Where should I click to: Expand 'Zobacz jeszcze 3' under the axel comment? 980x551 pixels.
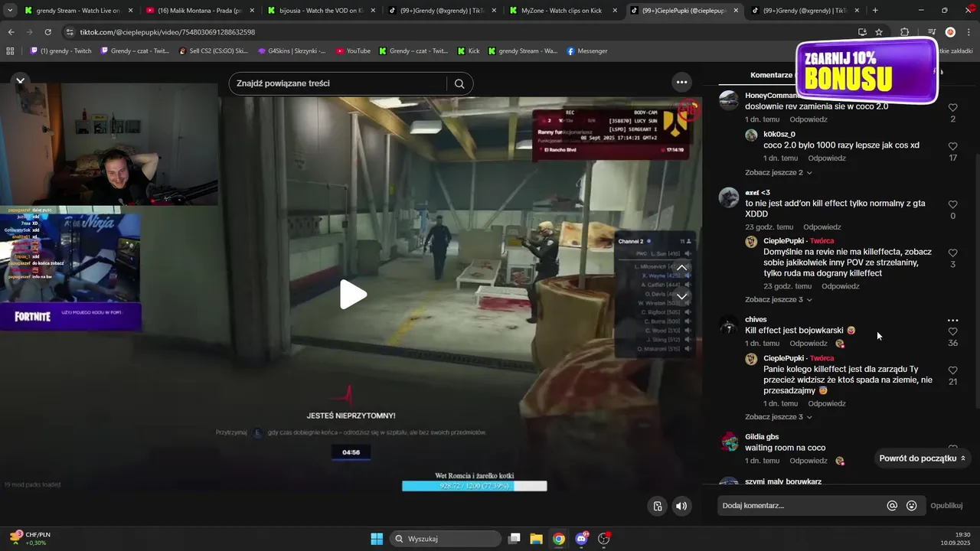click(778, 299)
